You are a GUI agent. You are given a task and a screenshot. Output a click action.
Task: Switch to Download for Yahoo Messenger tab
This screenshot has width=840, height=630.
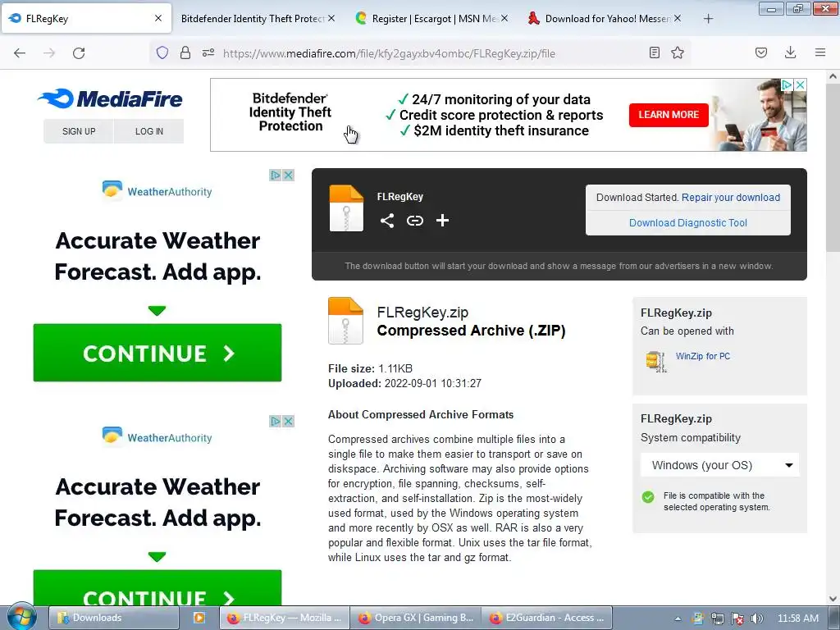click(x=600, y=19)
